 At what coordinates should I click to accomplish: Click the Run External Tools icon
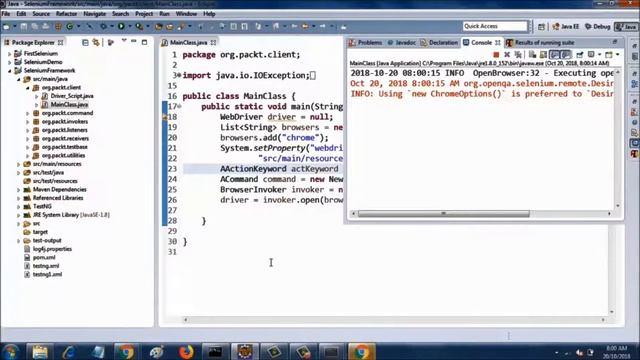139,27
